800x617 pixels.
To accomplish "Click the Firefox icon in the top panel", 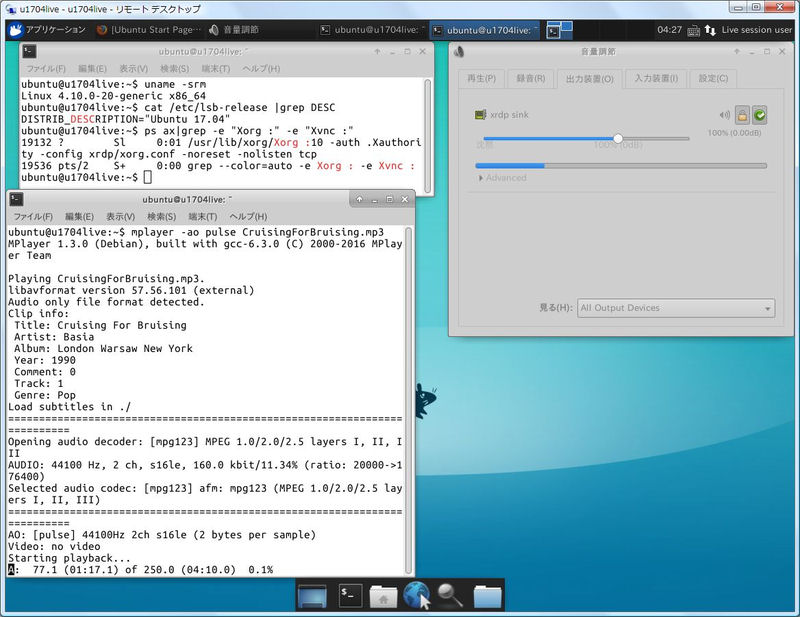I will [102, 30].
